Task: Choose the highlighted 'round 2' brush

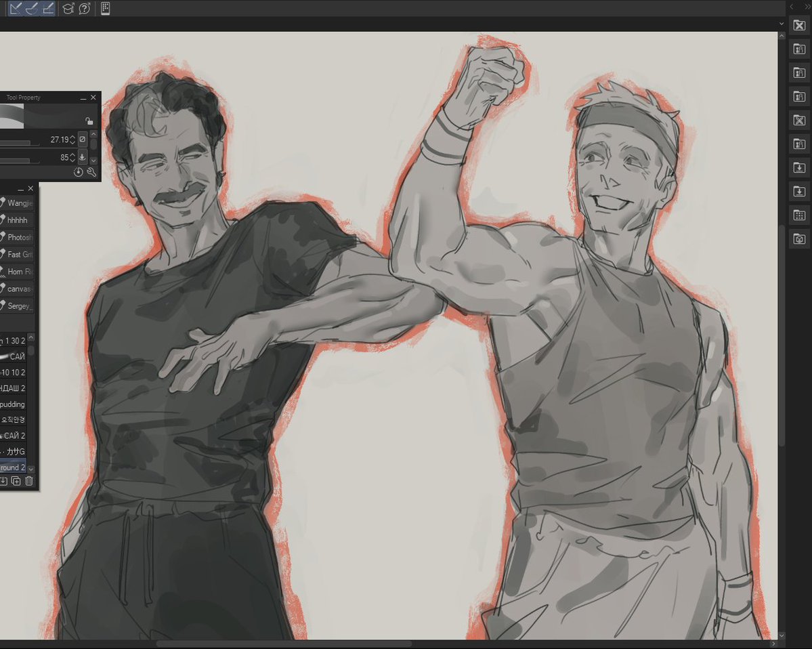Action: [x=13, y=467]
